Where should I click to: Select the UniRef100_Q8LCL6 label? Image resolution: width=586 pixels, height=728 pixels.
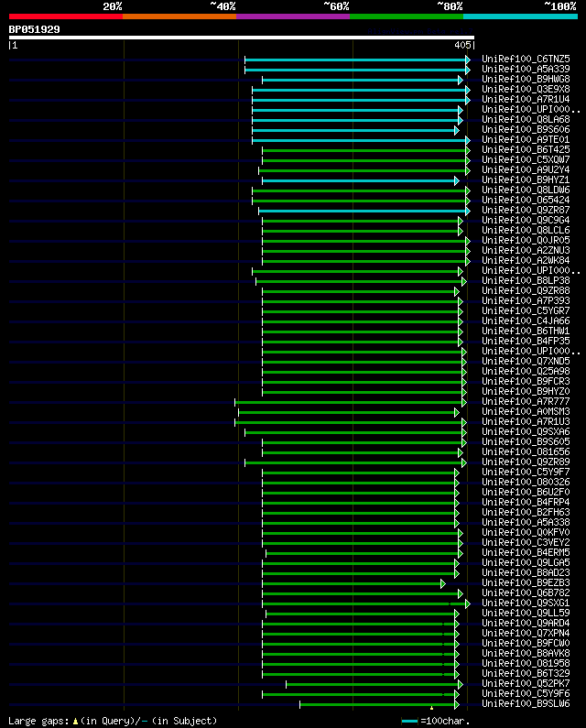(526, 230)
